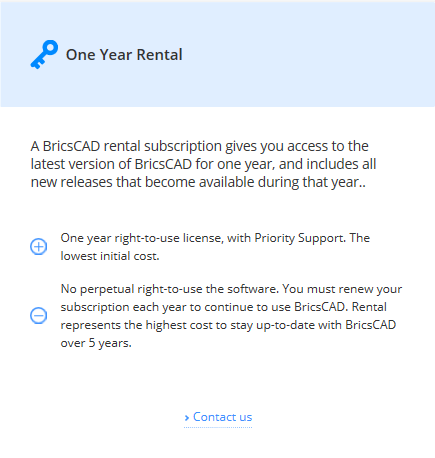The height and width of the screenshot is (458, 435).
Task: Click the Priority Support benefit text
Action: [x=215, y=247]
